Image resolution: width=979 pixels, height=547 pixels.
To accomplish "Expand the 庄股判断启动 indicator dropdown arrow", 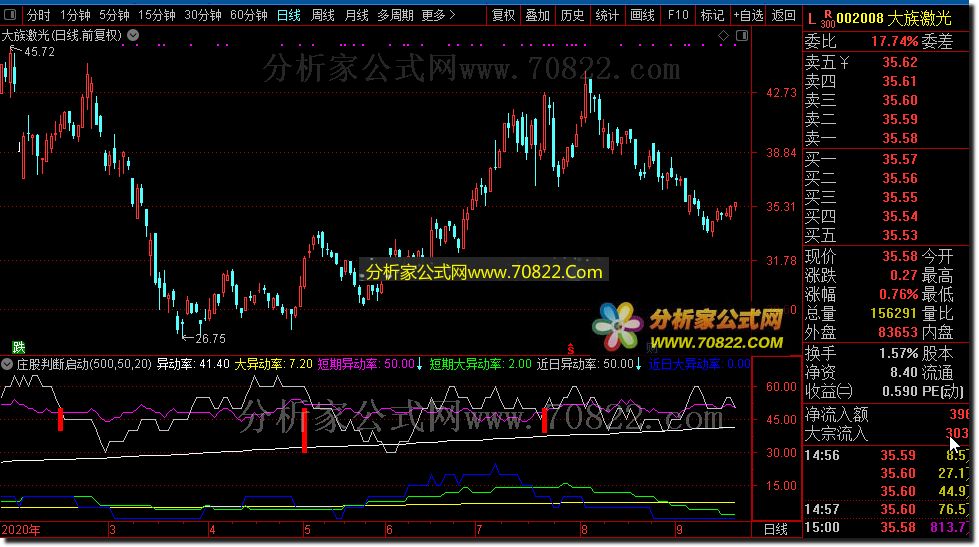I will click(7, 363).
